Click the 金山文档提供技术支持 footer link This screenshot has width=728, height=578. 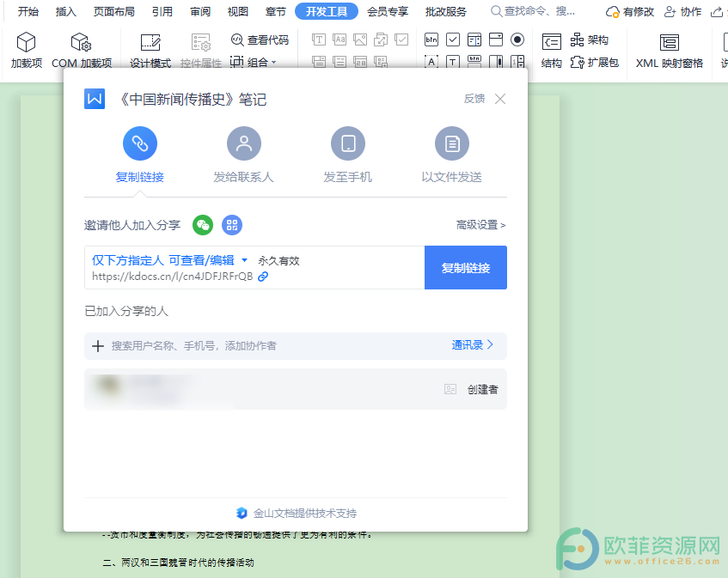[x=297, y=513]
